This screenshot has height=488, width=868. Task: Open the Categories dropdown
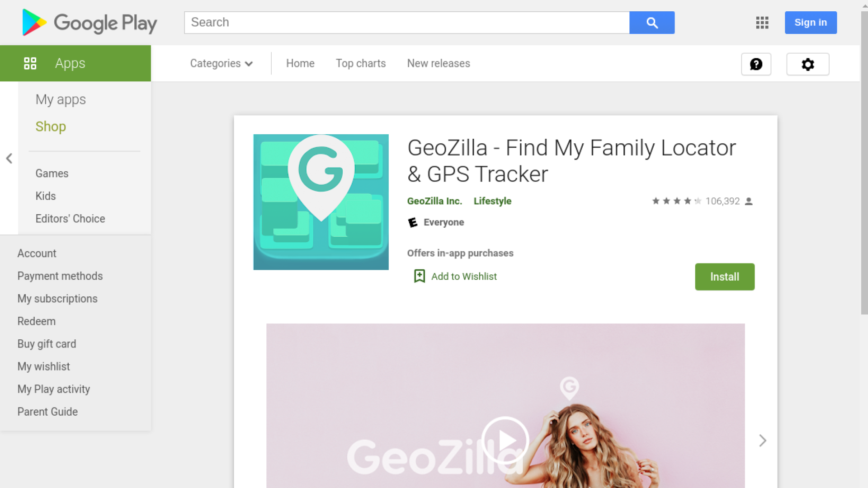click(221, 63)
